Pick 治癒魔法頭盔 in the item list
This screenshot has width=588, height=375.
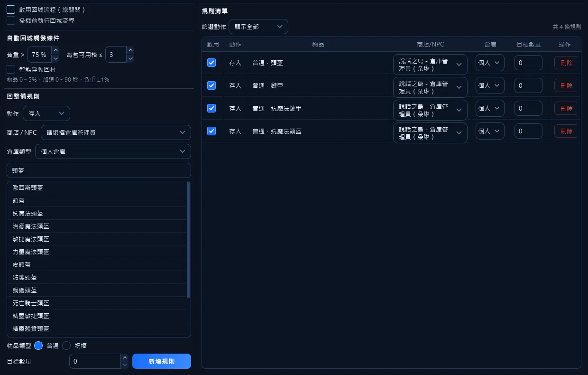[97, 226]
